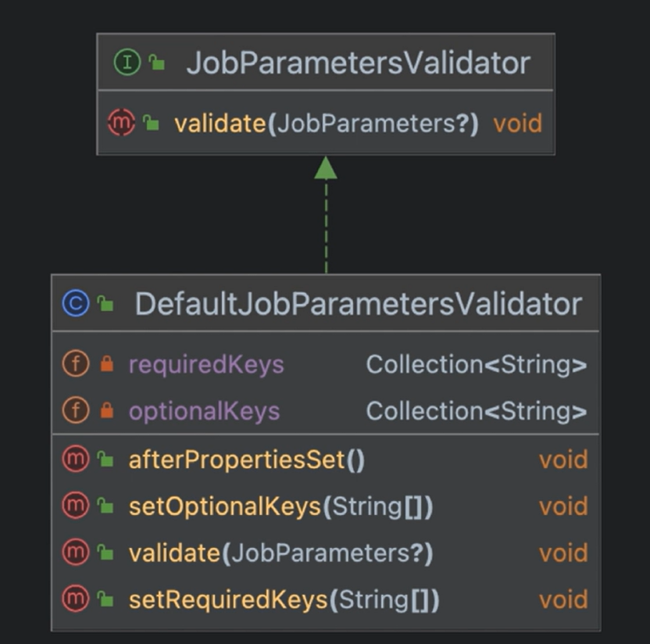Click the private lock icon on requiredKeys
The image size is (650, 644).
[107, 365]
